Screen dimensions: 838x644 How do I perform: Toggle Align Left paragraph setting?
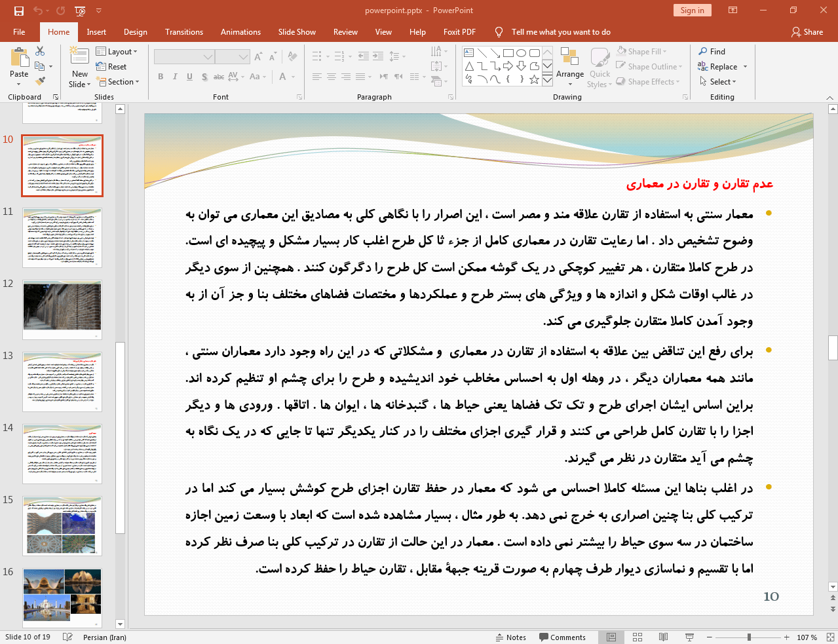(316, 77)
